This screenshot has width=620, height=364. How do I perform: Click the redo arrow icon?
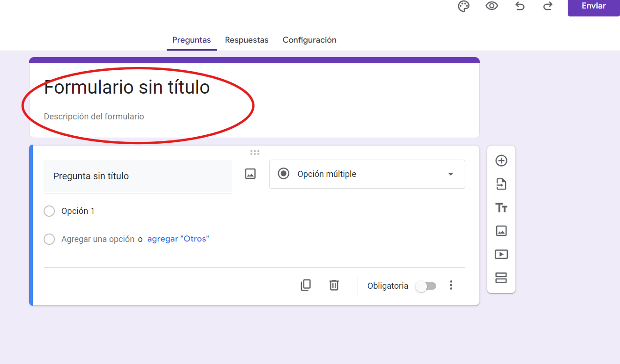tap(548, 6)
